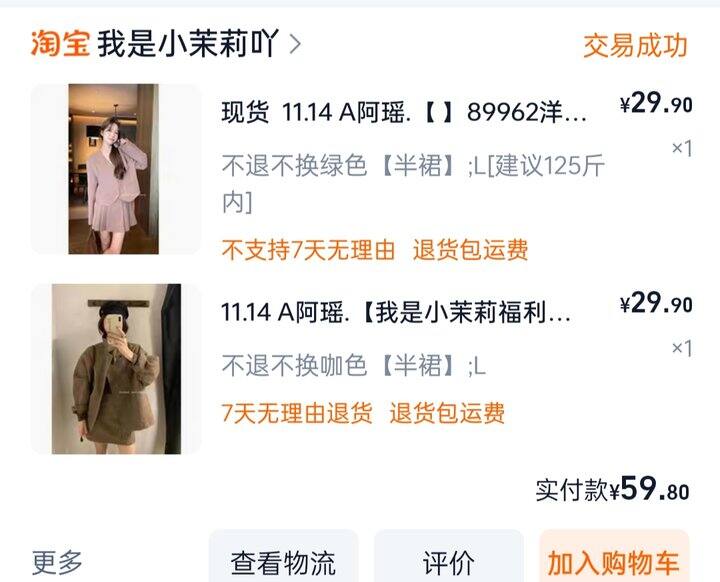Tap 退货包运费 tag on second item

click(447, 412)
